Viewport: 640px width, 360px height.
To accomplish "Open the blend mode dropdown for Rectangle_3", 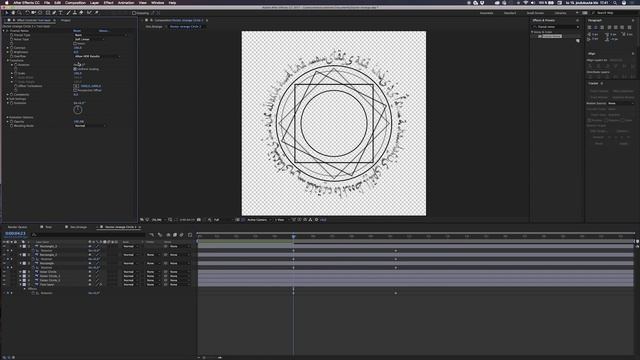I will click(130, 246).
